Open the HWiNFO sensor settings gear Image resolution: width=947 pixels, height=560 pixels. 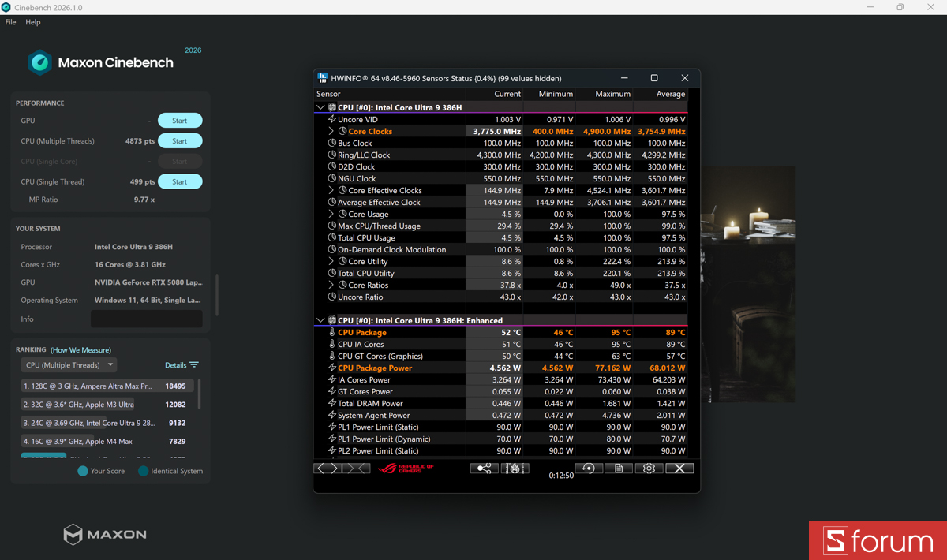(x=649, y=468)
